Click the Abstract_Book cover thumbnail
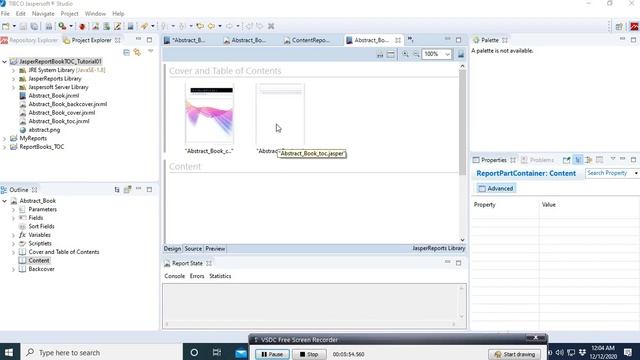This screenshot has width=640, height=360. coord(209,114)
